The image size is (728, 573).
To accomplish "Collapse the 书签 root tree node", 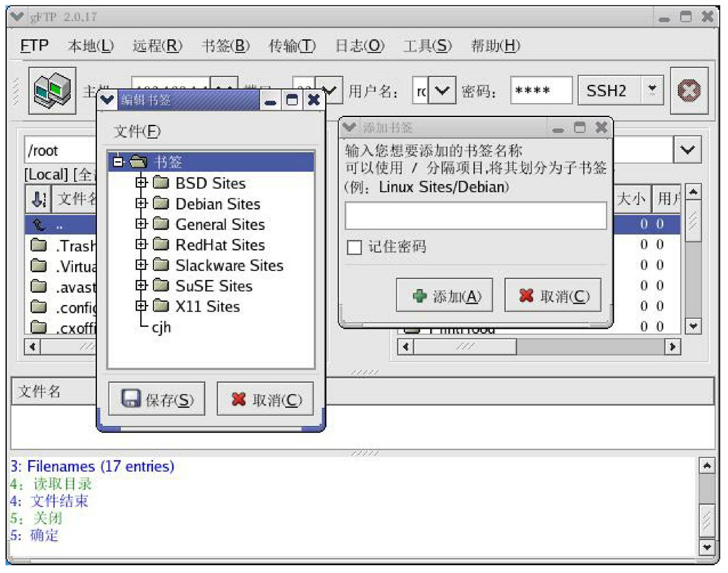I will (x=118, y=162).
